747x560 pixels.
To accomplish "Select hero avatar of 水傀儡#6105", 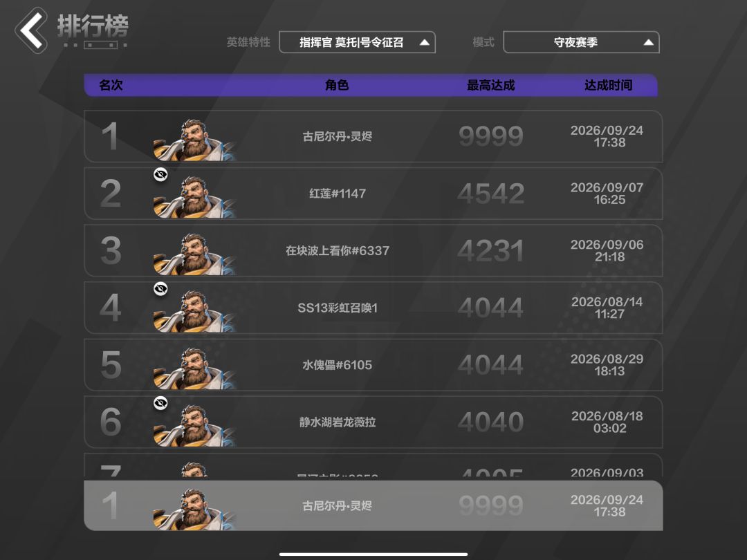I will [x=194, y=368].
